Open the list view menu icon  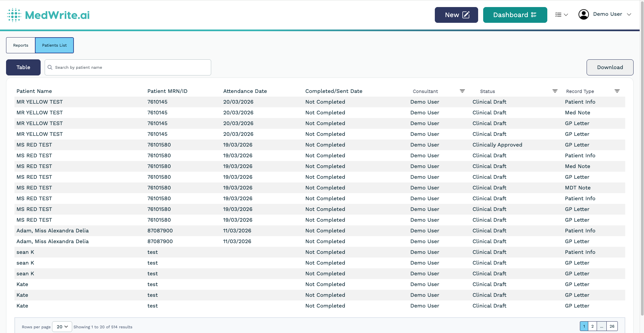point(561,15)
